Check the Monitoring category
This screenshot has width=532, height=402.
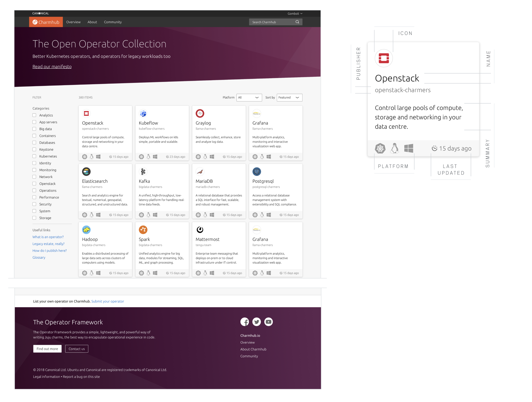click(34, 170)
